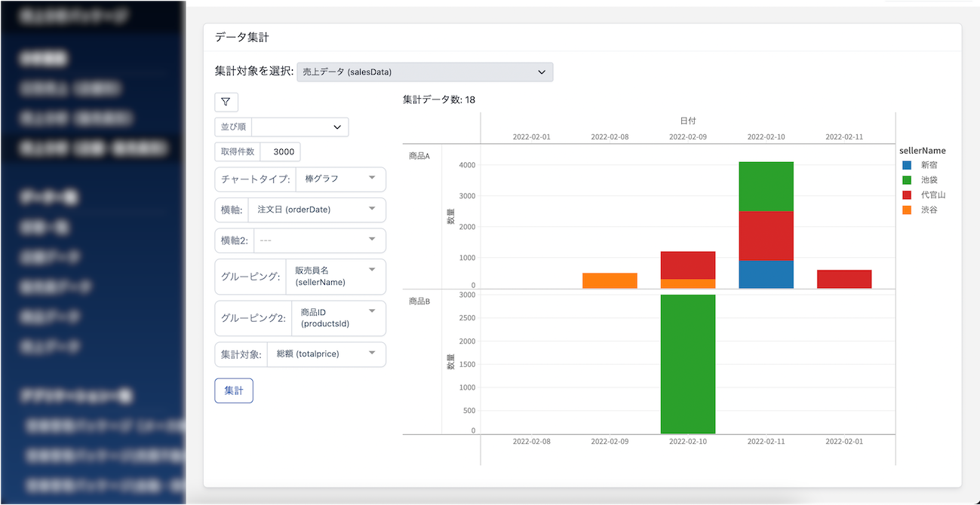
Task: Click the sellerName legend title
Action: pyautogui.click(x=923, y=151)
